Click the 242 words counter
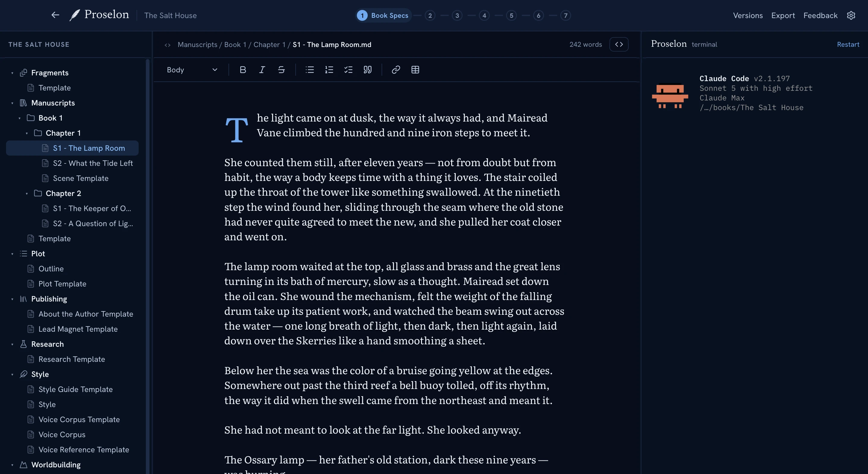Image resolution: width=868 pixels, height=474 pixels. [586, 45]
